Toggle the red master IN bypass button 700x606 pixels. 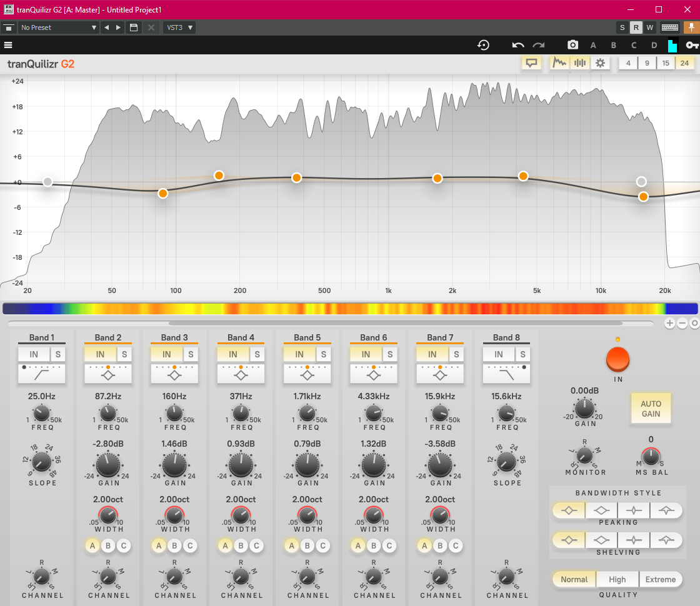[x=618, y=359]
